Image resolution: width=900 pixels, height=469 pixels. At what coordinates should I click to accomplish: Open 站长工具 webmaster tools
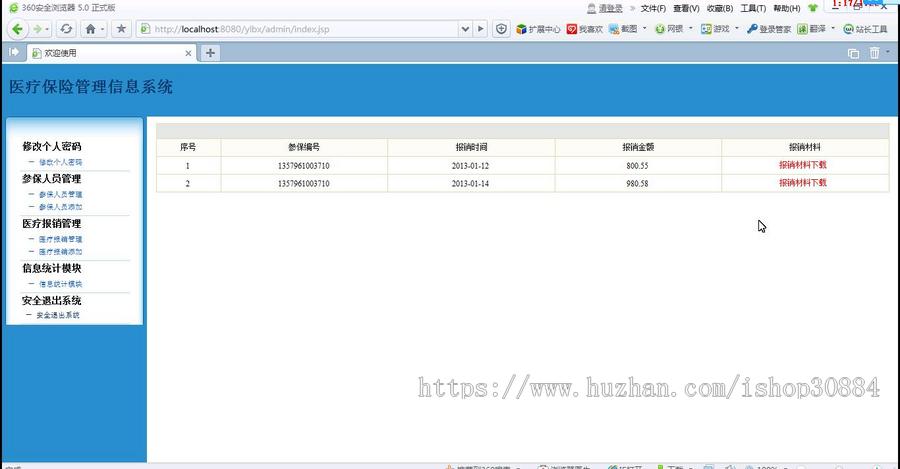(865, 29)
